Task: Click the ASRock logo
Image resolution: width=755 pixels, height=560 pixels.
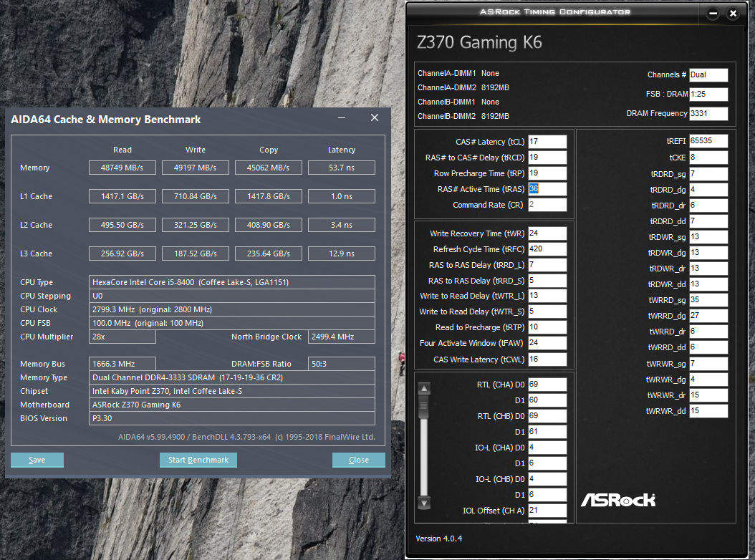Action: pos(618,501)
